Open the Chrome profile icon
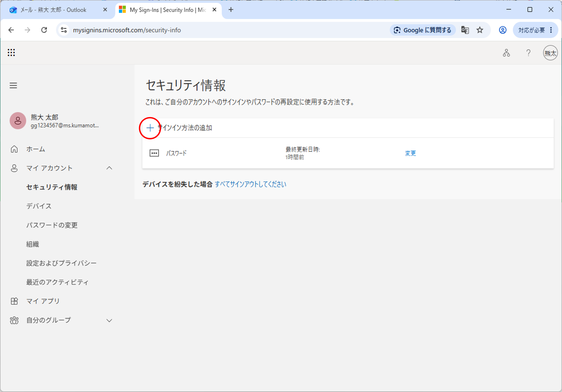 [x=503, y=30]
